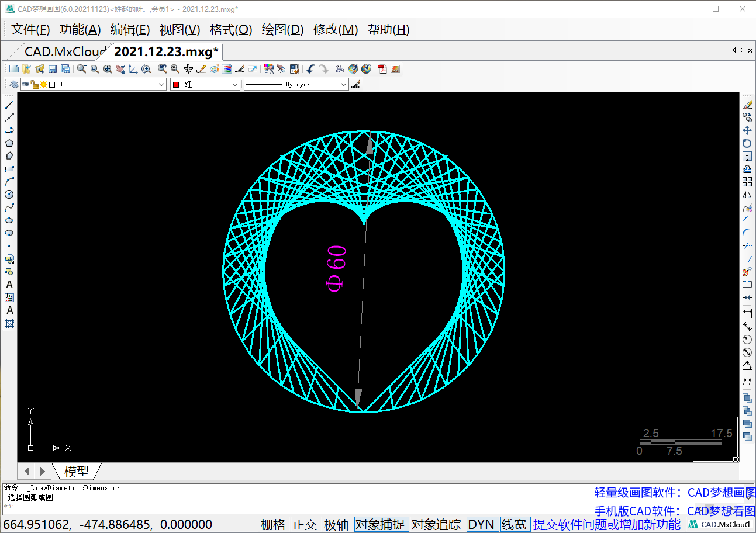Select the Pan hand tool
756x533 pixels.
click(x=120, y=69)
